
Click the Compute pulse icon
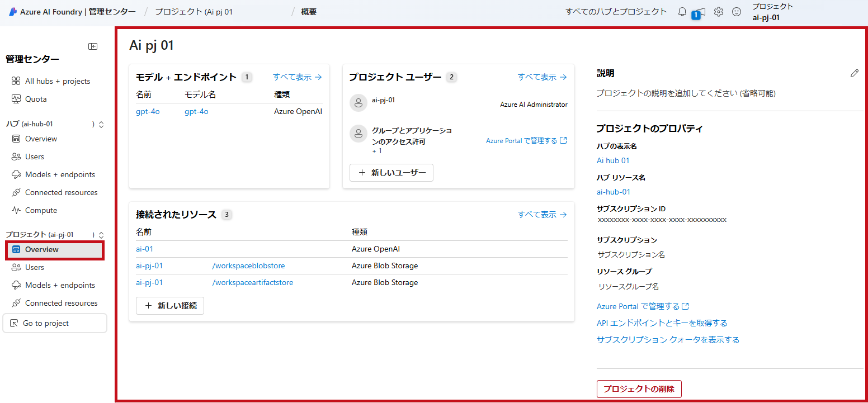pyautogui.click(x=16, y=210)
